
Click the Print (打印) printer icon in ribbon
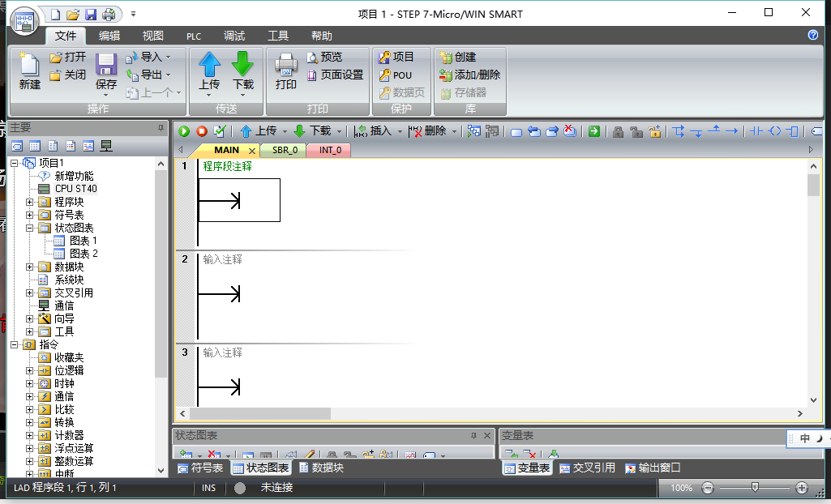pos(286,65)
